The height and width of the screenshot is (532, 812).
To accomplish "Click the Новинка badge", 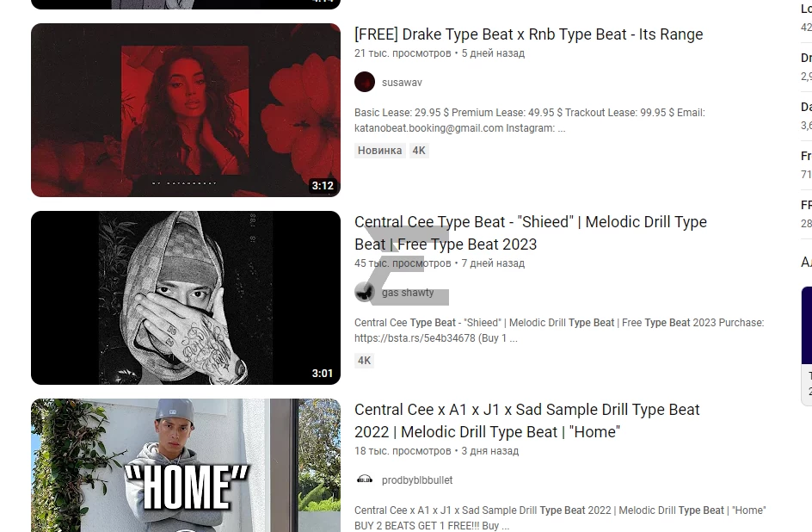I will coord(379,151).
